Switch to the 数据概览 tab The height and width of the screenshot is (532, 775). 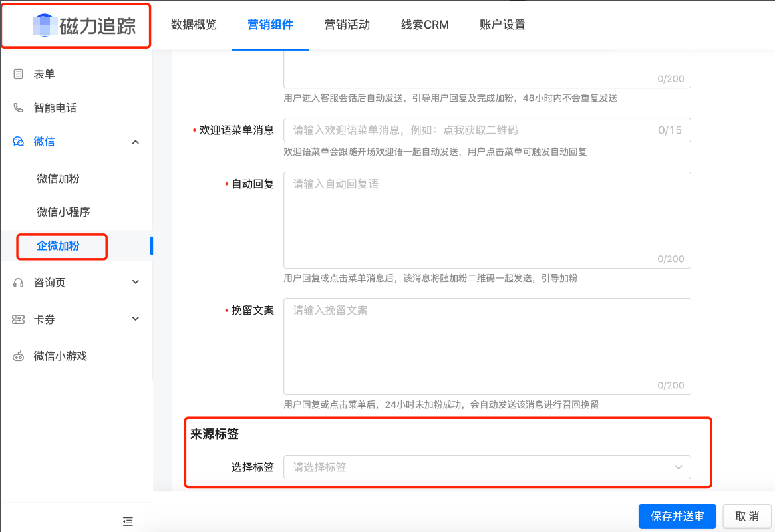[194, 24]
